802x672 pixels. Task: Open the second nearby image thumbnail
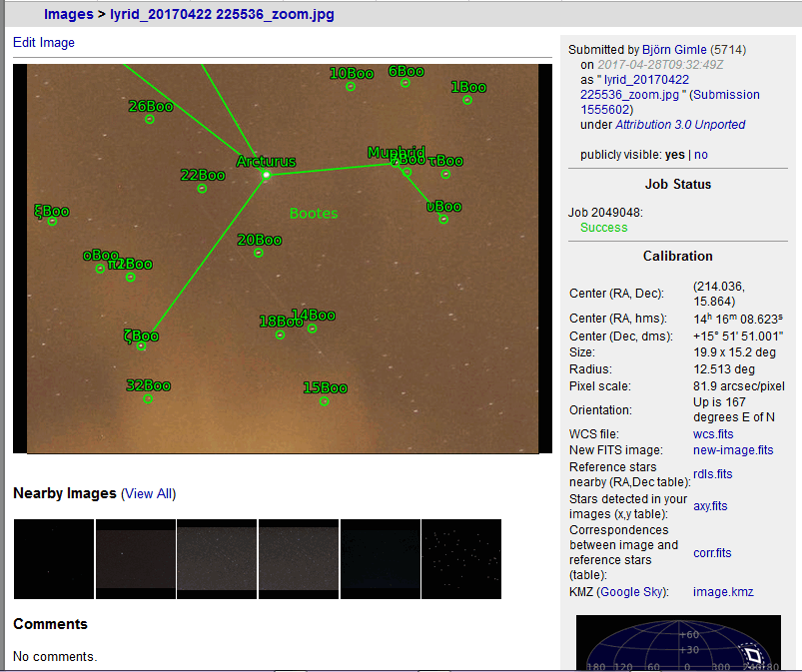pos(136,559)
